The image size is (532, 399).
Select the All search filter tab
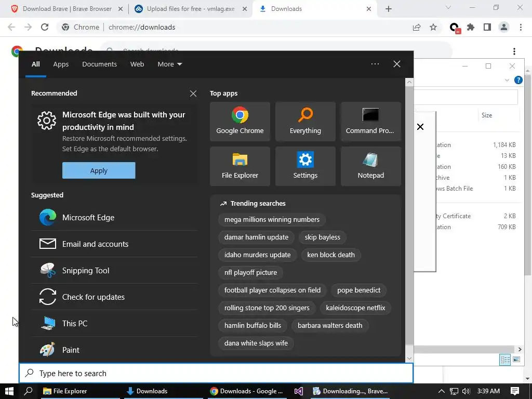[x=36, y=64]
